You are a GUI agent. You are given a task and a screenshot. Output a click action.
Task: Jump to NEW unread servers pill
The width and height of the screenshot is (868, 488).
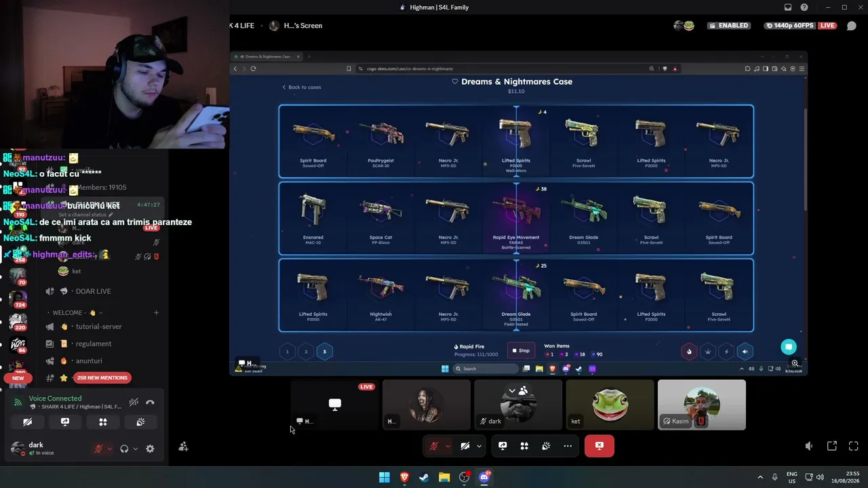(18, 378)
